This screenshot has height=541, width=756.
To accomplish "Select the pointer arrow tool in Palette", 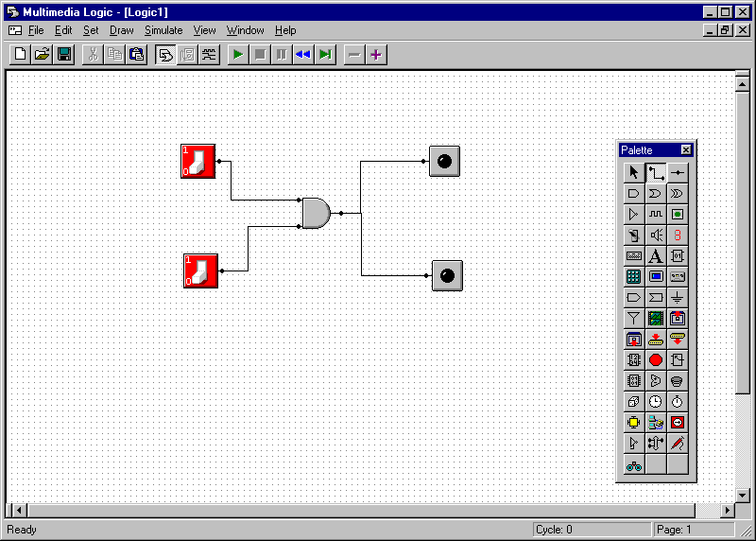I will tap(633, 172).
